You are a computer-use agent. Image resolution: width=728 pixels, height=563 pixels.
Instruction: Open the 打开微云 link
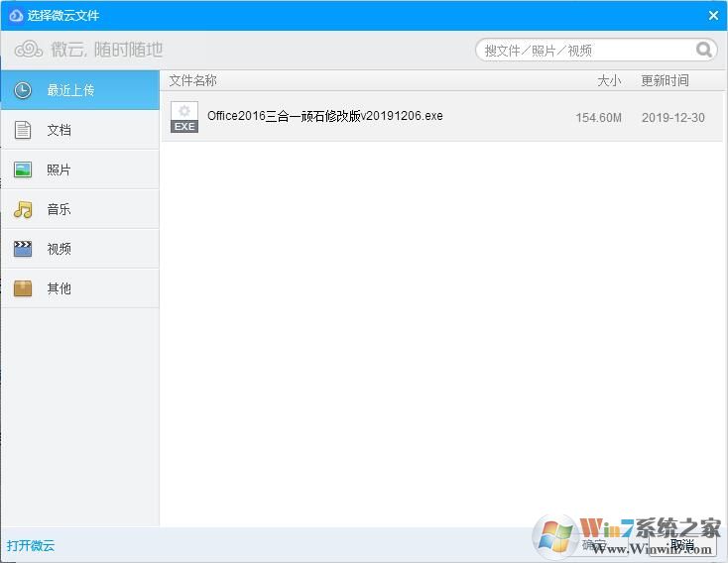(x=31, y=545)
